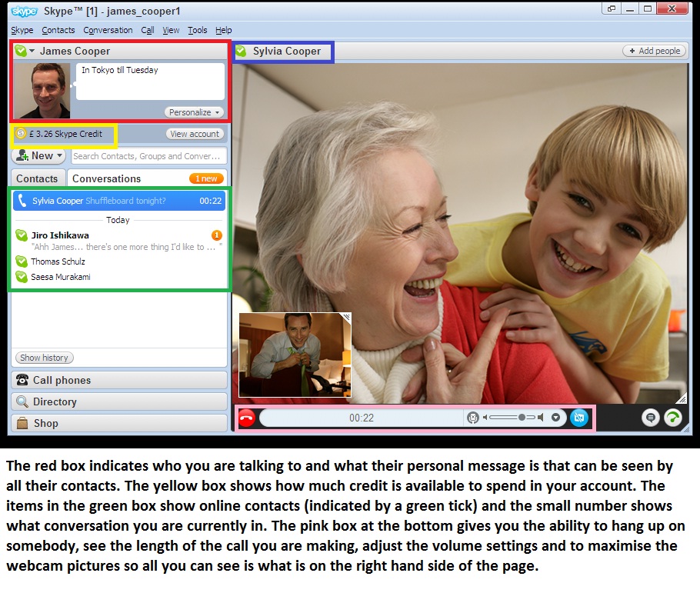Adjust the volume slider on the call bar
This screenshot has width=700, height=603.
[x=522, y=418]
